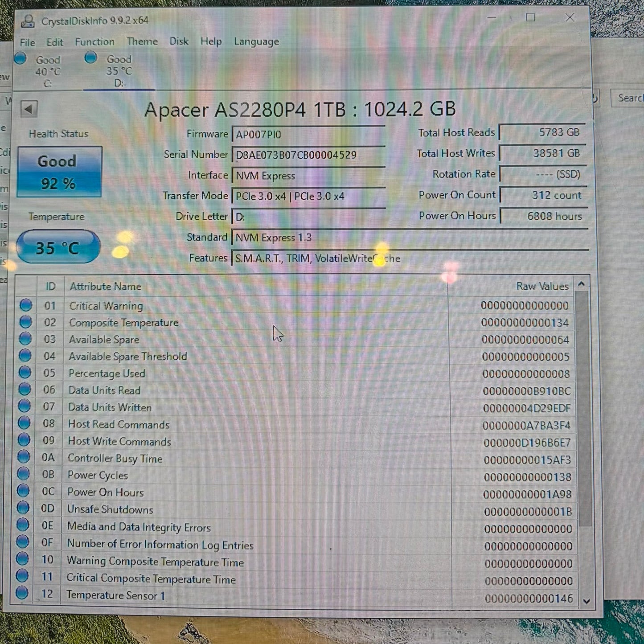Open the Help menu
The width and height of the screenshot is (644, 644).
tap(211, 41)
